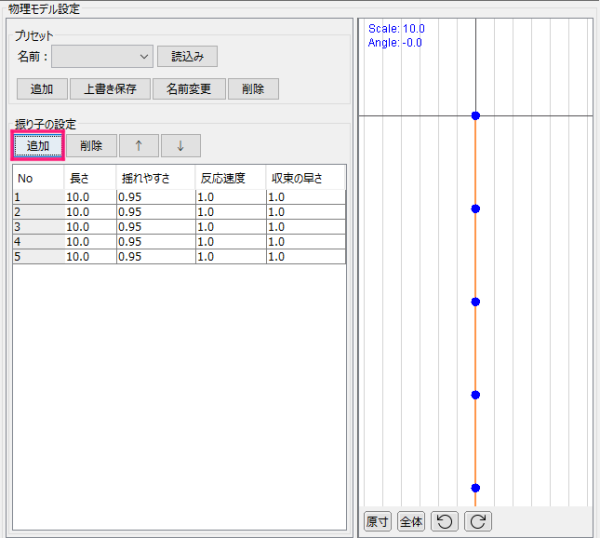600x538 pixels.
Task: Click the Scale: 10.0 readout
Action: 396,29
